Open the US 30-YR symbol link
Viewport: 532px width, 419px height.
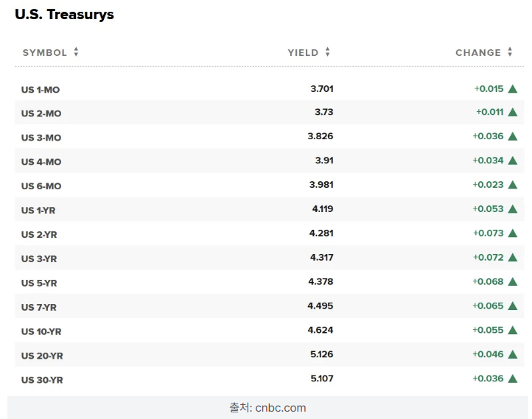[x=42, y=380]
